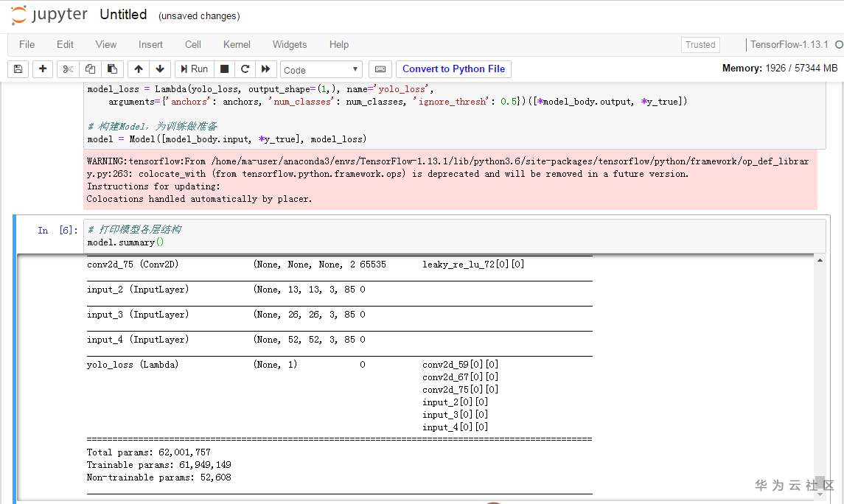Image resolution: width=844 pixels, height=504 pixels.
Task: Copy selected cells icon
Action: point(90,69)
